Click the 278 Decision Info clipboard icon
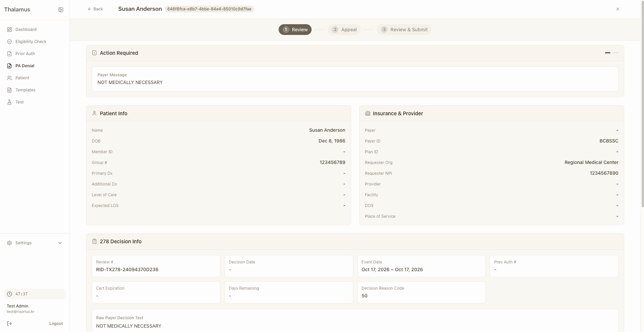The height and width of the screenshot is (332, 644). (94, 241)
